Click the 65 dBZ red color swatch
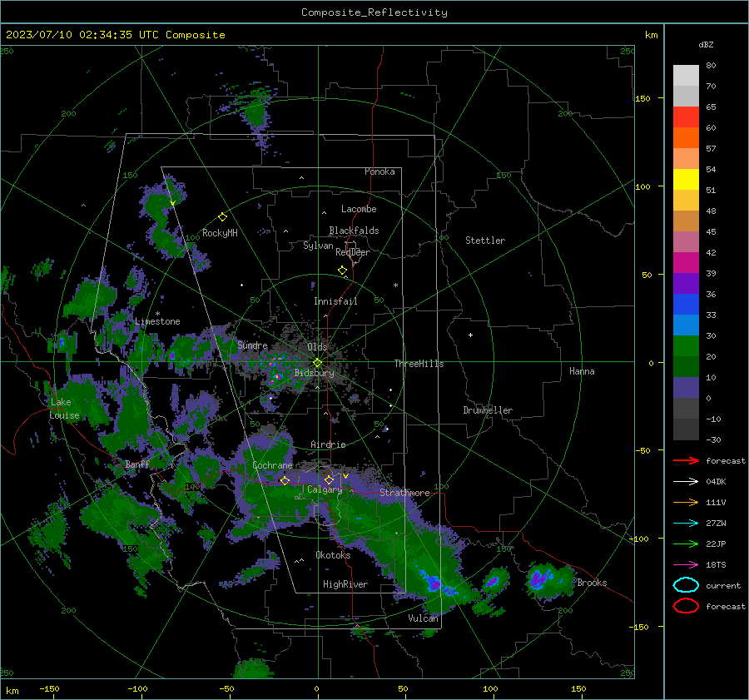The width and height of the screenshot is (749, 700). coord(686,117)
